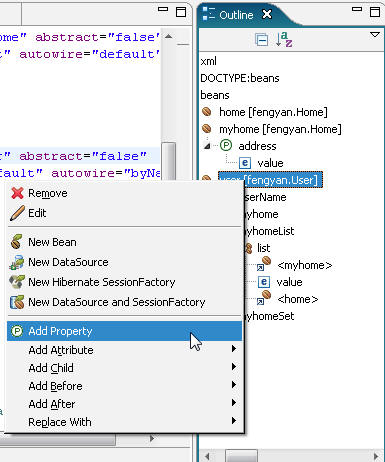Select the beans root node

tap(215, 95)
